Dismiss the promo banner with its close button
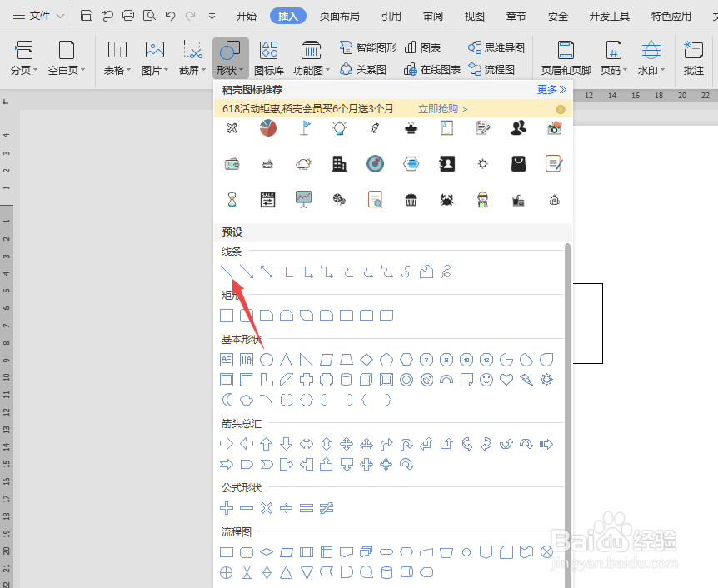Screen dimensions: 718x588 click(x=561, y=108)
